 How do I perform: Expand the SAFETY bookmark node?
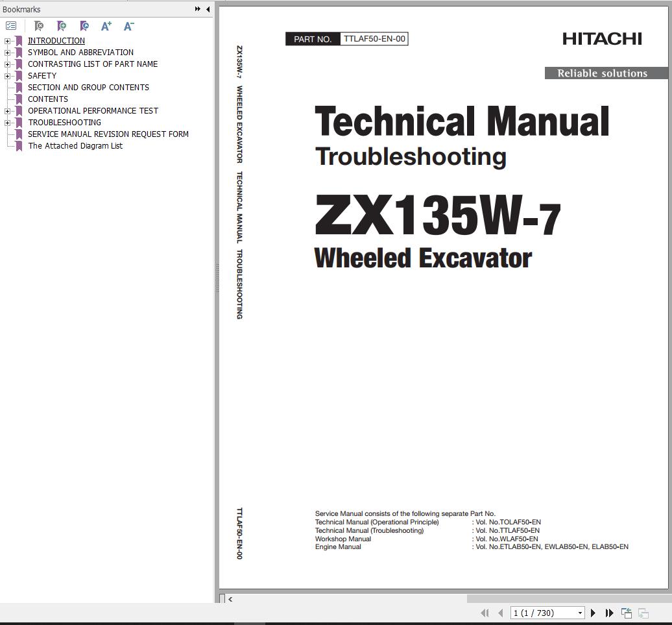[x=7, y=77]
